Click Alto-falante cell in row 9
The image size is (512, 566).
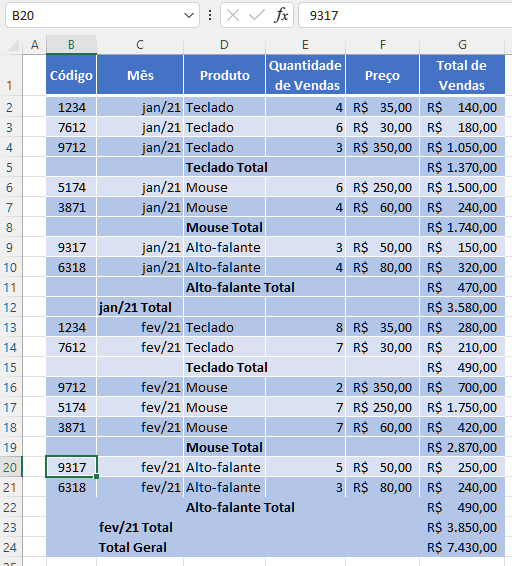pyautogui.click(x=224, y=248)
